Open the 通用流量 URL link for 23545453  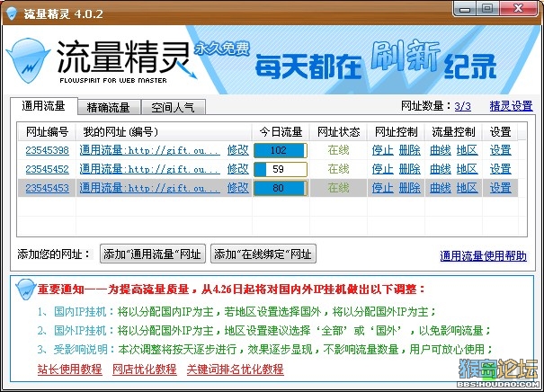coord(149,188)
